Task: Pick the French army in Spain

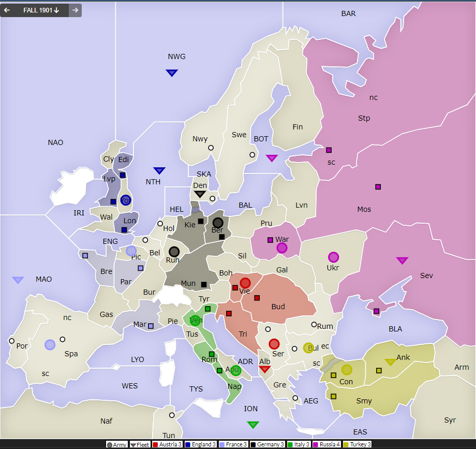Action: pos(50,345)
